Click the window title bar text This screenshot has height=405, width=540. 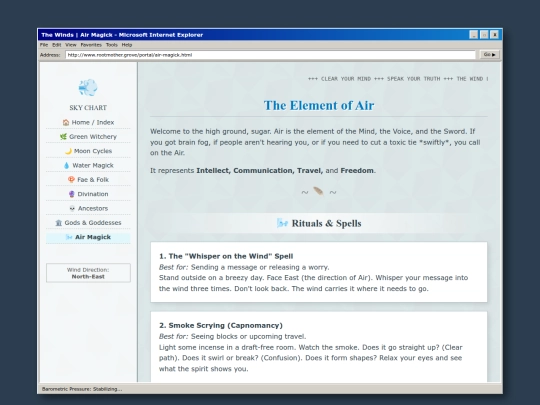click(x=122, y=35)
